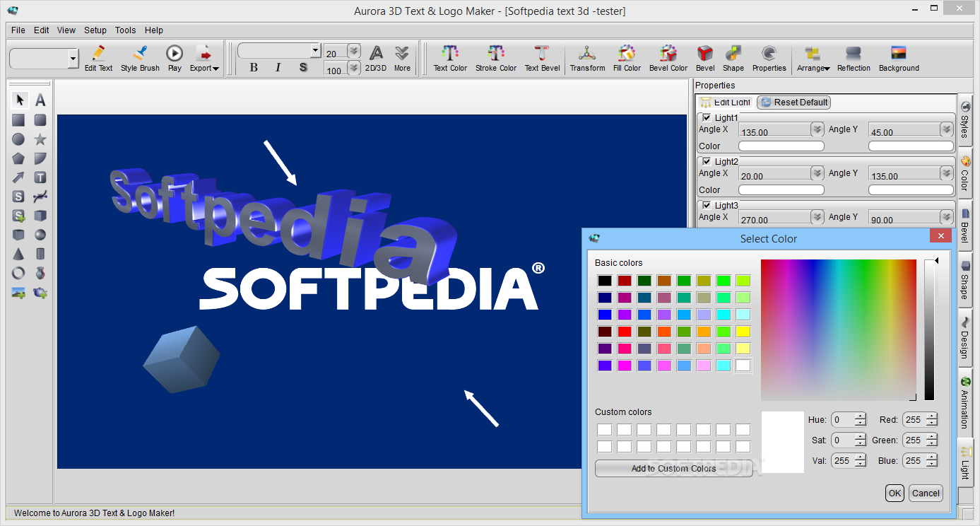Click inside the Red value field
Image resolution: width=980 pixels, height=526 pixels.
[x=915, y=420]
